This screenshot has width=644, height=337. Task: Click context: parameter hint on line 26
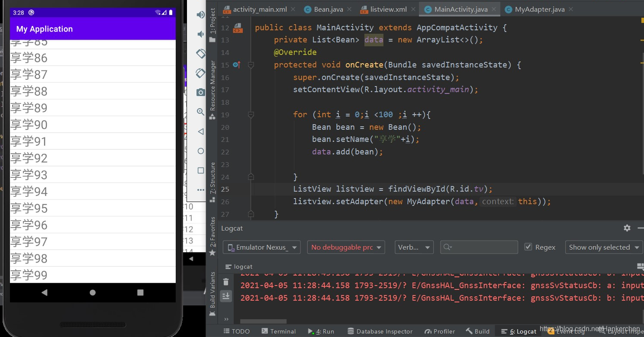[498, 202]
